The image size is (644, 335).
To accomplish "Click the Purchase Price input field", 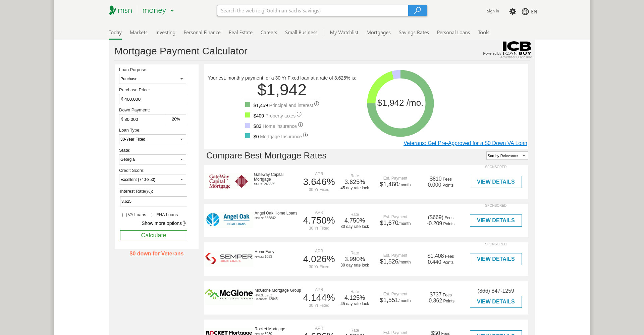I will (x=153, y=99).
